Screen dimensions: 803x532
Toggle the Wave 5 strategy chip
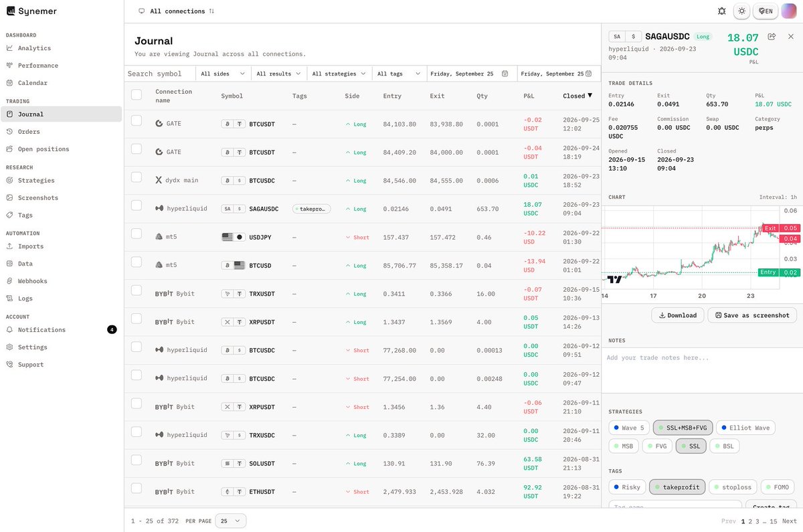click(630, 428)
